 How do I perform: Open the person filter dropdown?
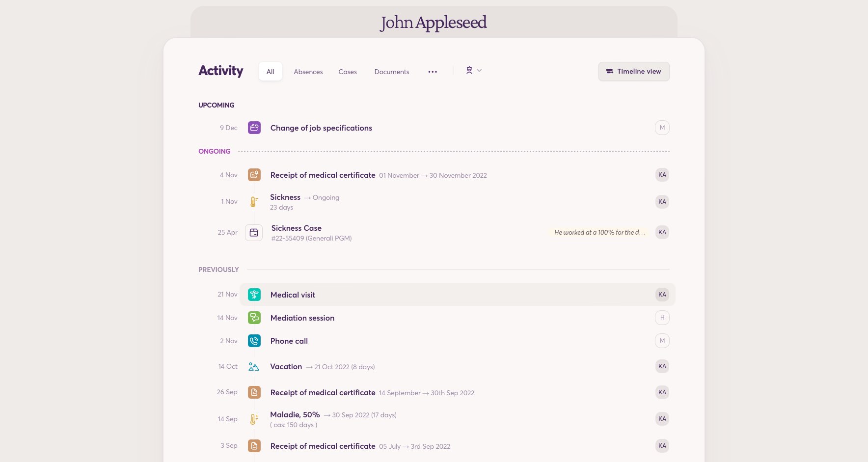(x=474, y=71)
